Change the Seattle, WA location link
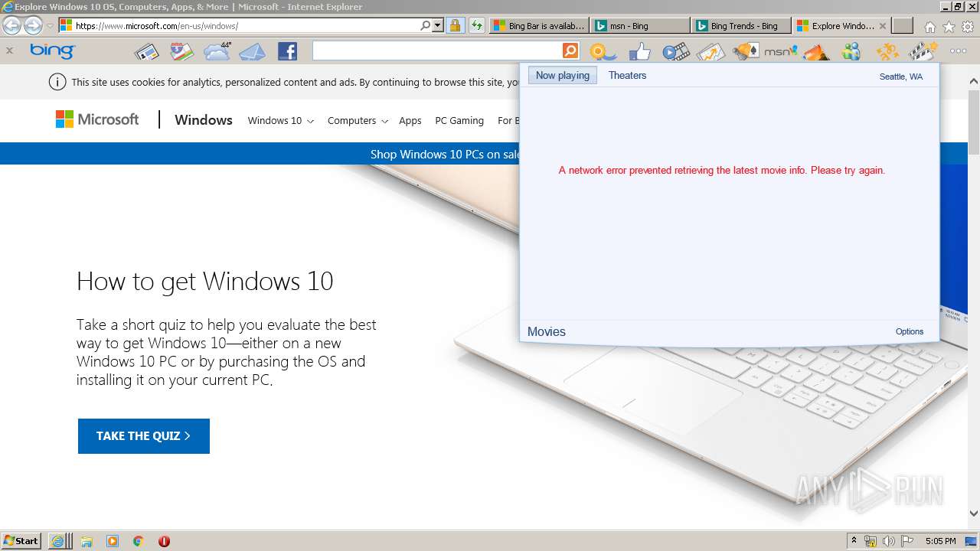The height and width of the screenshot is (551, 980). [901, 77]
